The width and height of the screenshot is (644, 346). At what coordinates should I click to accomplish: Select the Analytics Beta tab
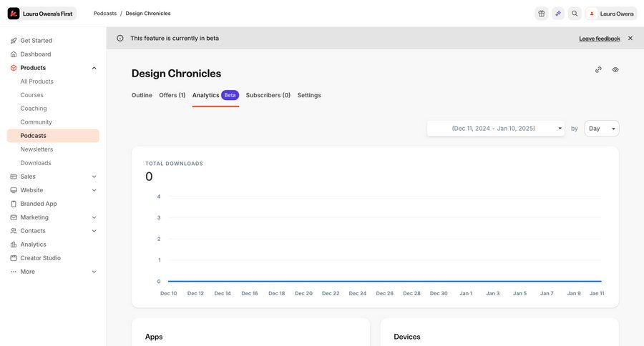(x=215, y=95)
